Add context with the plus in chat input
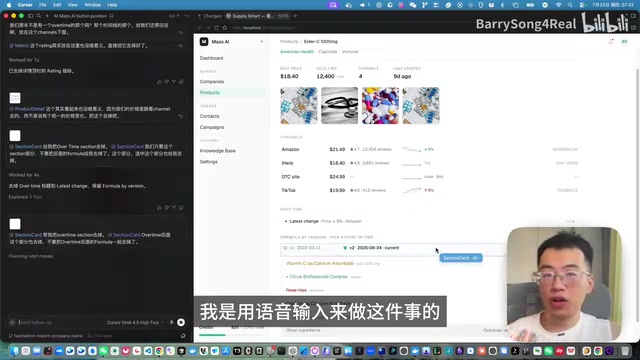640x360 pixels. [x=12, y=322]
